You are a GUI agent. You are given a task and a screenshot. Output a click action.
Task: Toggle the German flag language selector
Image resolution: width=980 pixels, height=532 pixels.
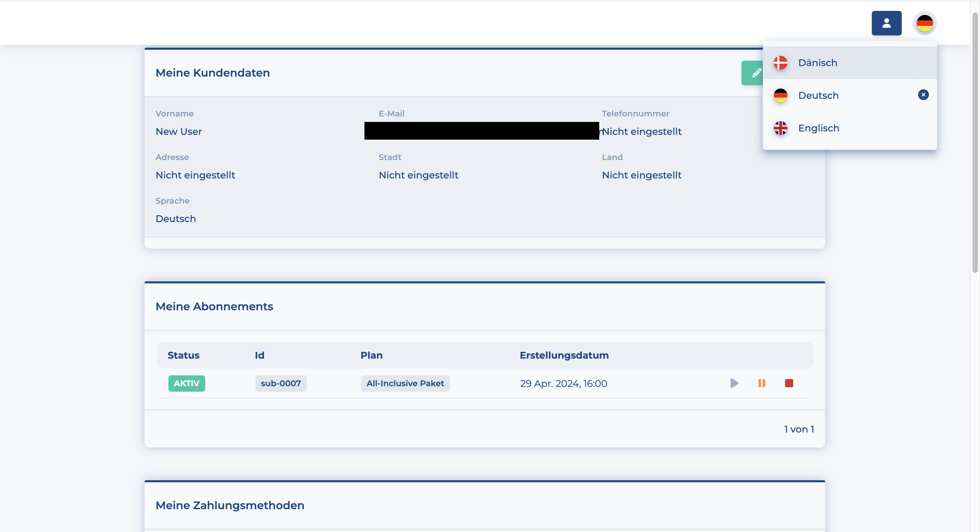925,23
